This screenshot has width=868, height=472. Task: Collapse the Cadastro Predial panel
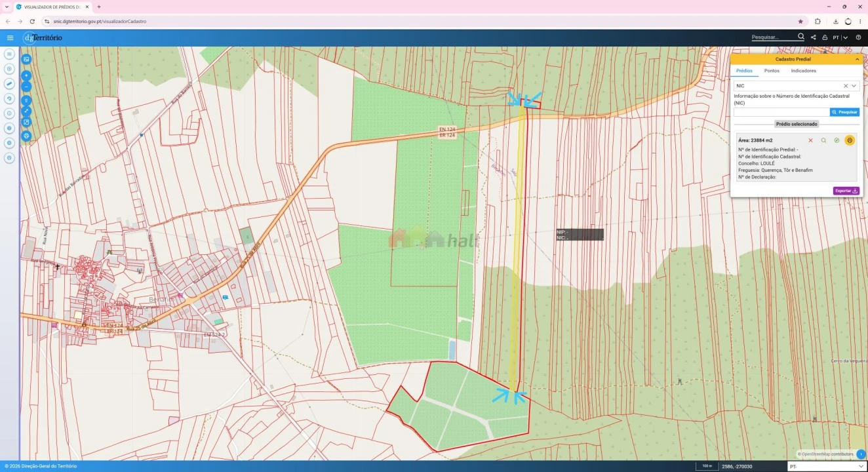click(857, 59)
